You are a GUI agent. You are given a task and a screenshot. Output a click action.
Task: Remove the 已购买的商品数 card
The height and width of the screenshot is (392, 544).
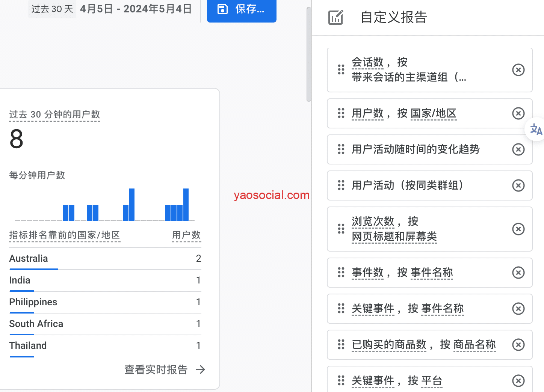(518, 345)
